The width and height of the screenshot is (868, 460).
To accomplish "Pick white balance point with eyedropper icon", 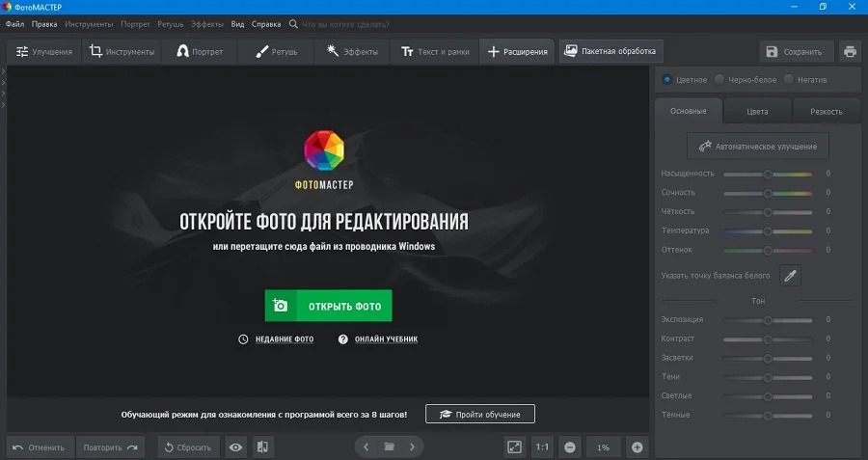I will (790, 275).
